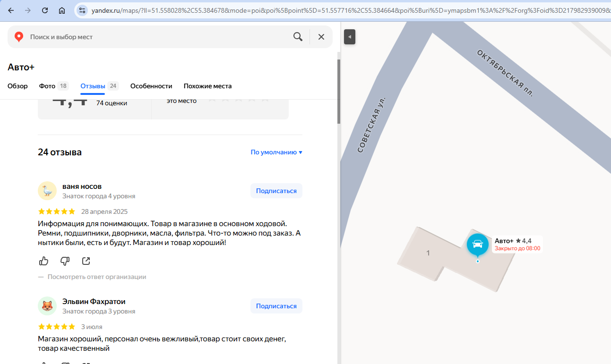Open ваня носов's profile name
This screenshot has height=364, width=611.
coord(82,186)
